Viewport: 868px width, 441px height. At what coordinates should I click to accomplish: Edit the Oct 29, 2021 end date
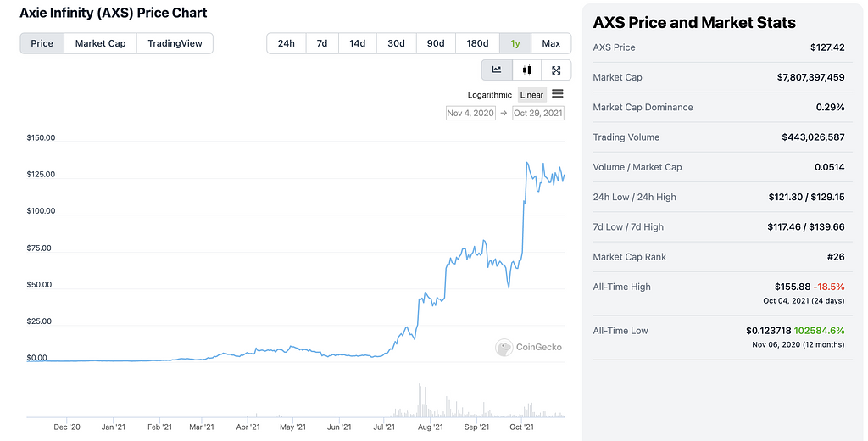coord(538,113)
